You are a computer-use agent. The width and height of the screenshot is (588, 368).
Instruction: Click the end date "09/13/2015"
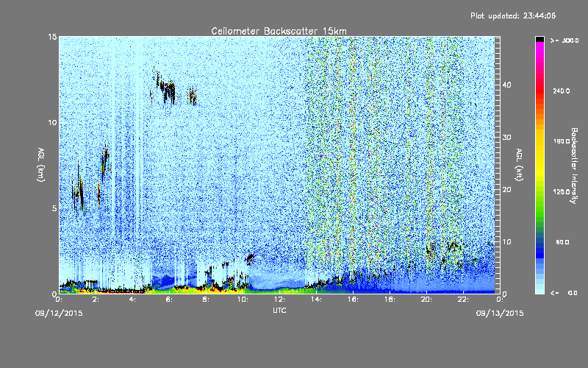point(500,314)
